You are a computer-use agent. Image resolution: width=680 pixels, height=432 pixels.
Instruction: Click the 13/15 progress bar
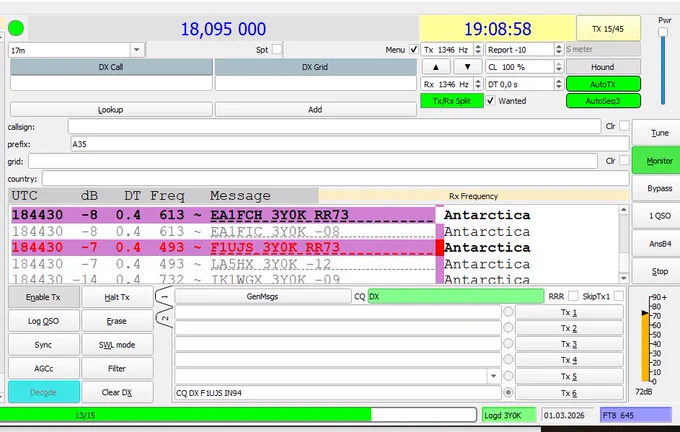[238, 415]
